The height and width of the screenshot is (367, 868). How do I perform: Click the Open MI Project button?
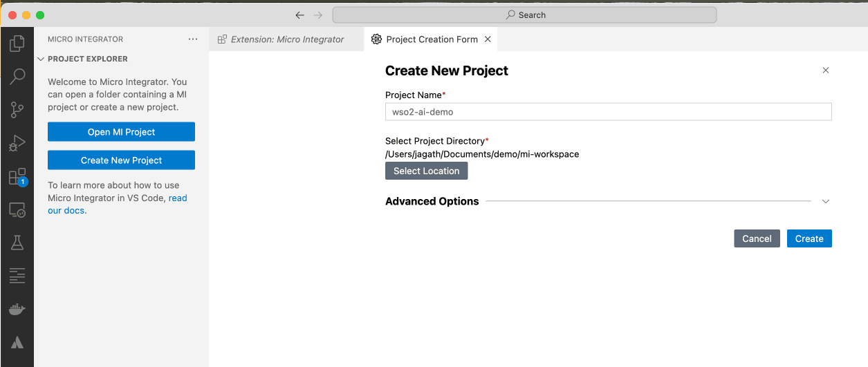tap(121, 132)
